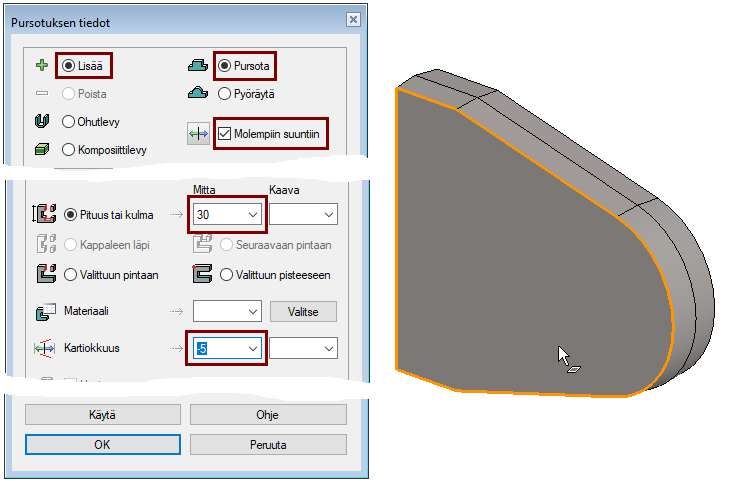This screenshot has width=732, height=483.
Task: Click the Käytä apply button
Action: click(x=102, y=414)
